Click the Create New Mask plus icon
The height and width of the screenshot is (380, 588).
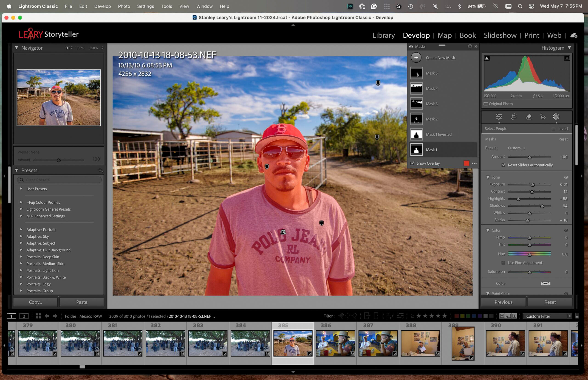pos(416,57)
